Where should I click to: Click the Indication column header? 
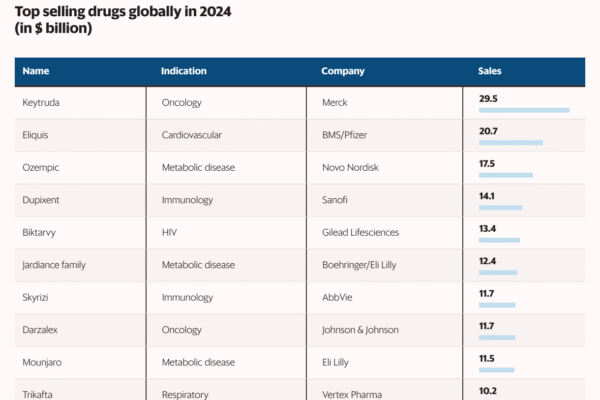[184, 72]
